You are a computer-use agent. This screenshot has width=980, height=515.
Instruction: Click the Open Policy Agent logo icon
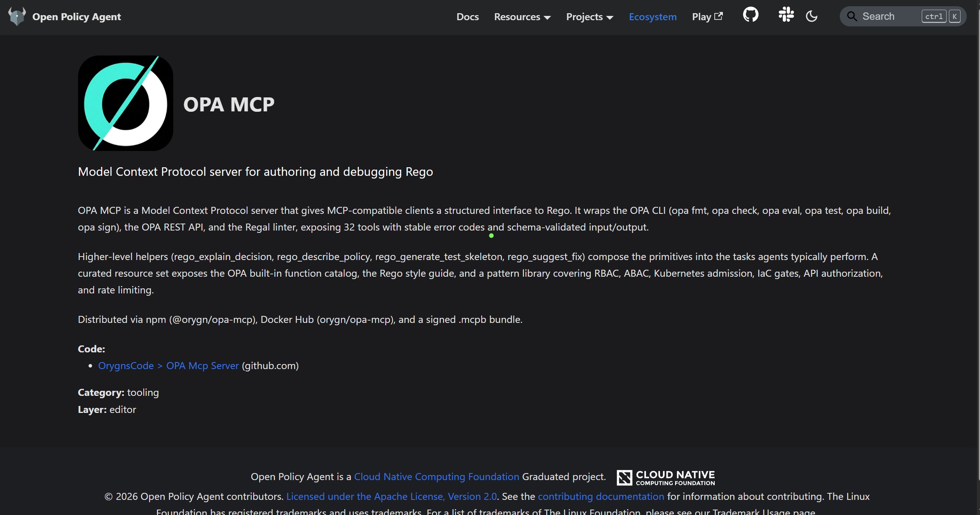(x=17, y=16)
